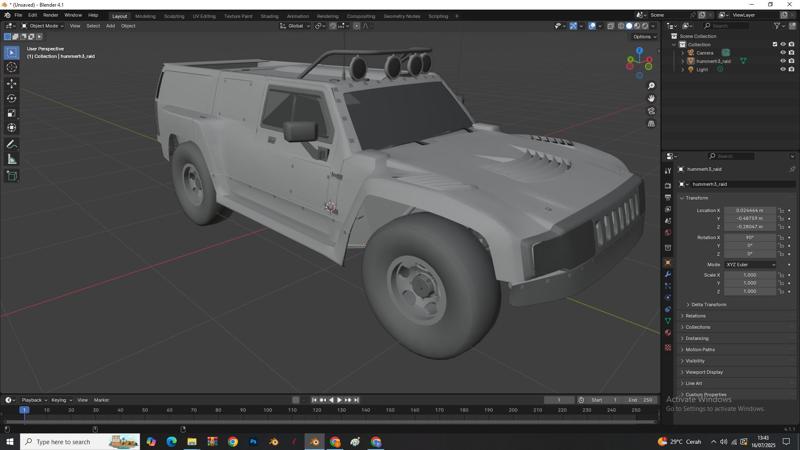
Task: Open File Explorer from the taskbar
Action: pos(192,442)
